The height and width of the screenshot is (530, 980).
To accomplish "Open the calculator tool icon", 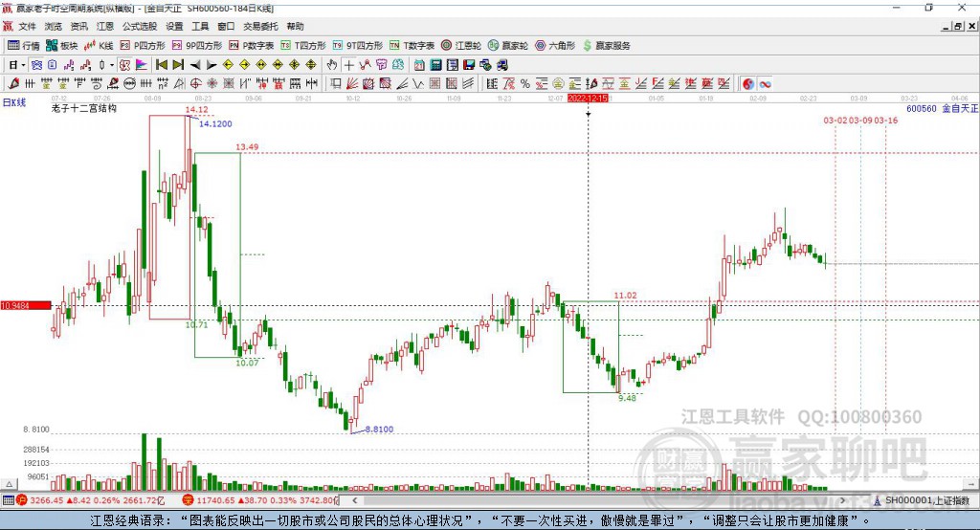I will tap(435, 65).
